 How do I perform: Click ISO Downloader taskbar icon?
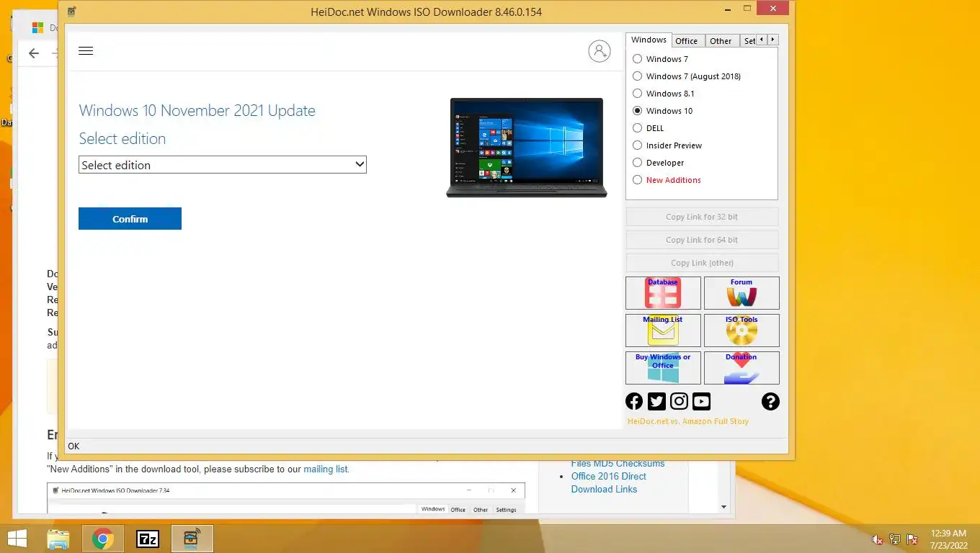(x=192, y=539)
